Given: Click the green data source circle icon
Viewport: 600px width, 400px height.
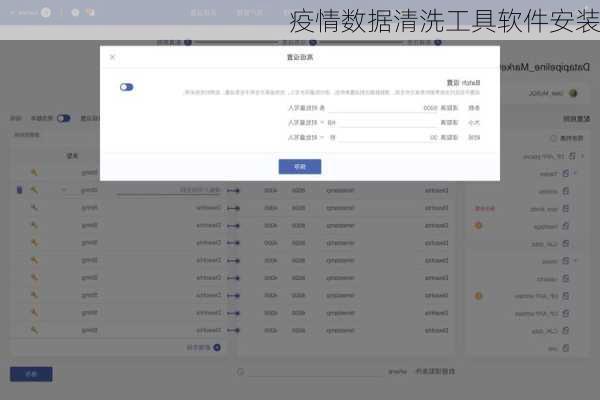Looking at the screenshot, I should [573, 93].
